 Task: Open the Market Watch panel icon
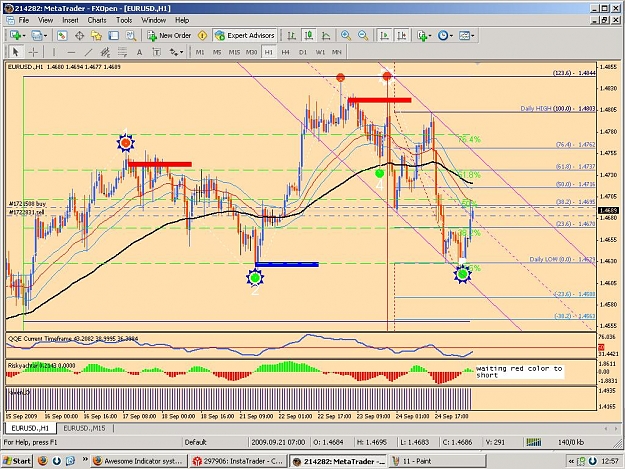pyautogui.click(x=62, y=35)
